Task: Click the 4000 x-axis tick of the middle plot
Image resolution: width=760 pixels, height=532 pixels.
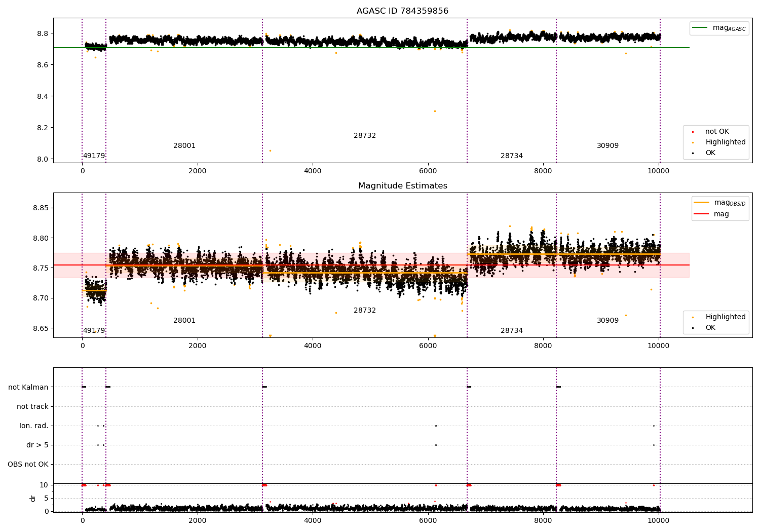Action: [313, 346]
